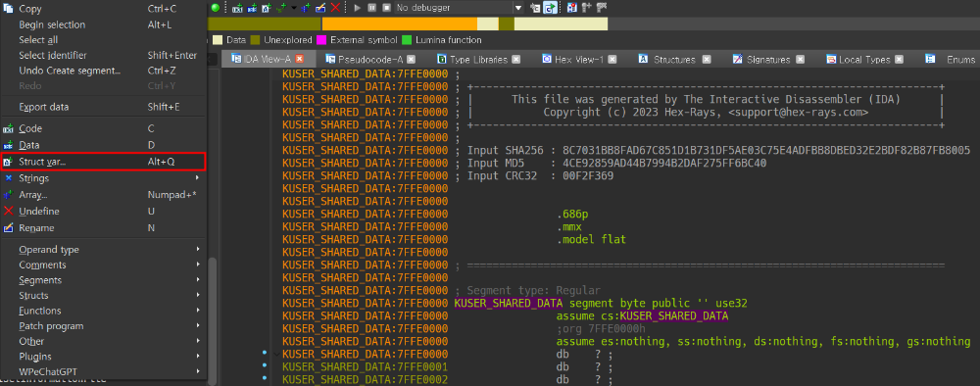
Task: Click the Rename pencil toolbar icon
Action: point(320,8)
